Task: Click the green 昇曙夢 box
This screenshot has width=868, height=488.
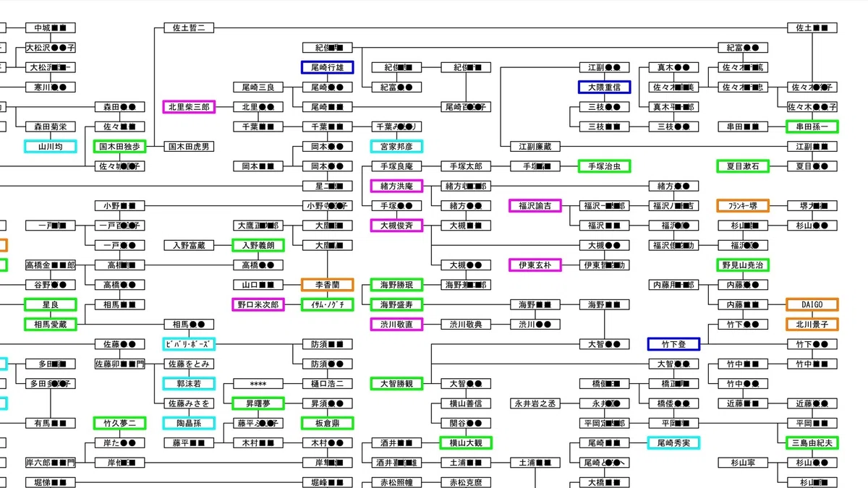Action: pos(258,403)
